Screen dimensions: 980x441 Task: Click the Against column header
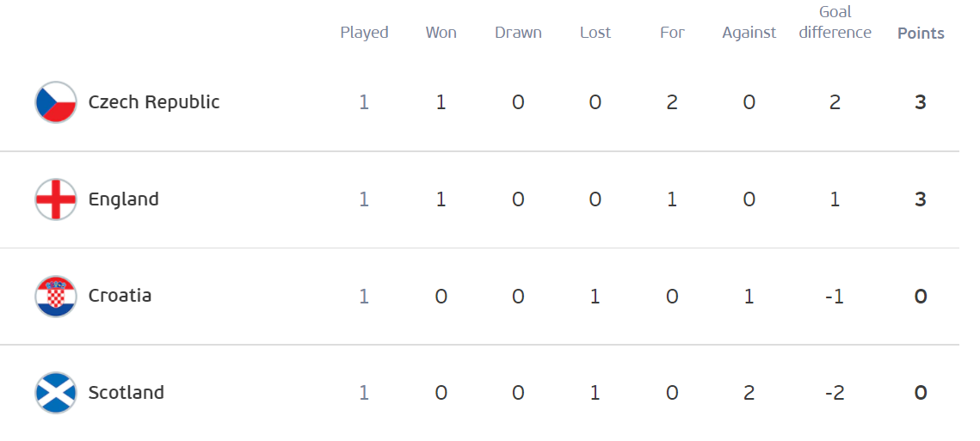749,34
